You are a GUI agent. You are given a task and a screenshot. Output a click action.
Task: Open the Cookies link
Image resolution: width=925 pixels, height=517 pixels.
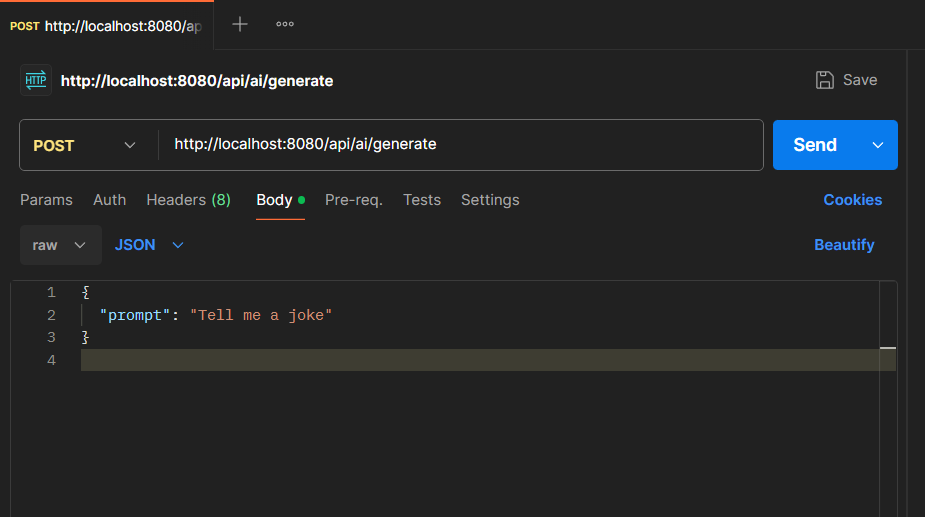[852, 200]
